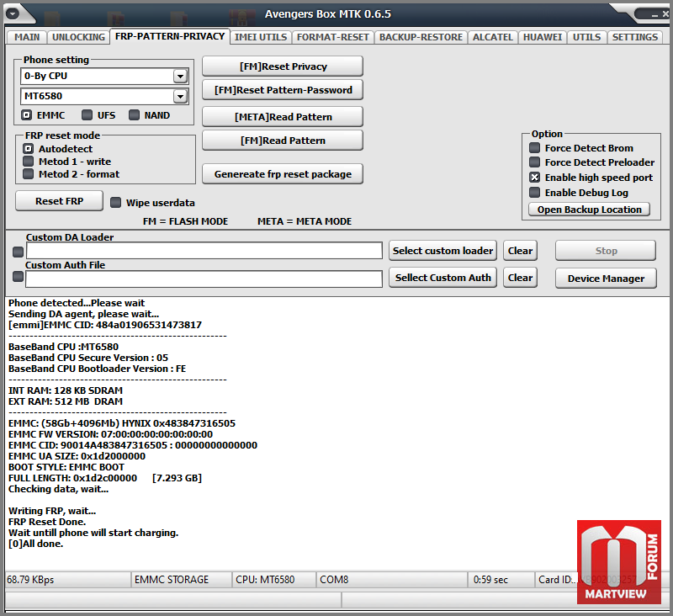673x616 pixels.
Task: Click the Custom DA Loader path field
Action: 204,251
